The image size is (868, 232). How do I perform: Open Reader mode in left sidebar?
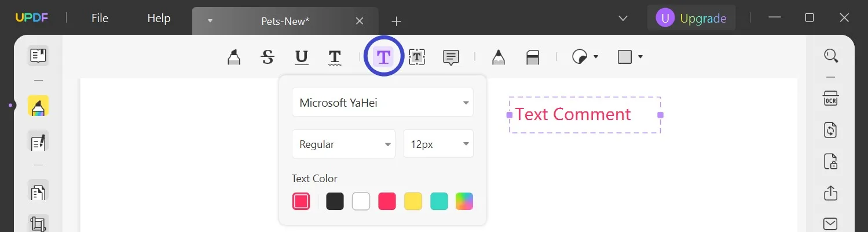point(38,56)
